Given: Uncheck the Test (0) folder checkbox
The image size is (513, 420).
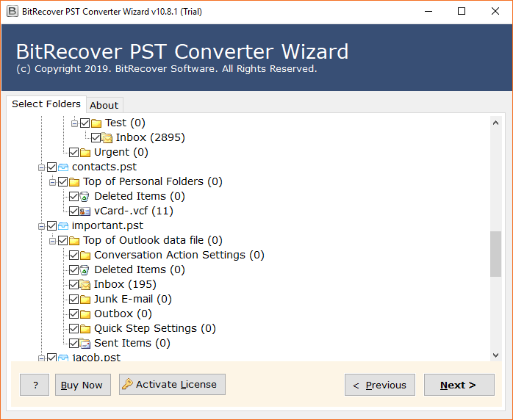Looking at the screenshot, I should (85, 123).
